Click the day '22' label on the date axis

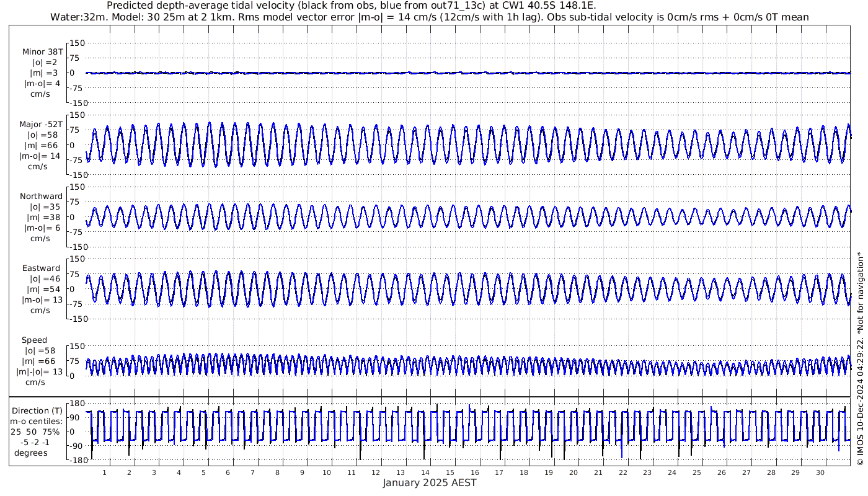pos(622,472)
